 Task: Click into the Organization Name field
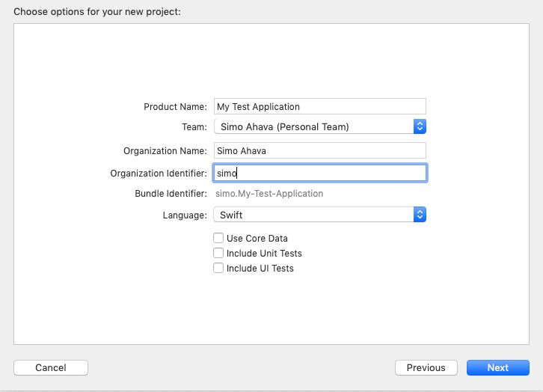[319, 150]
